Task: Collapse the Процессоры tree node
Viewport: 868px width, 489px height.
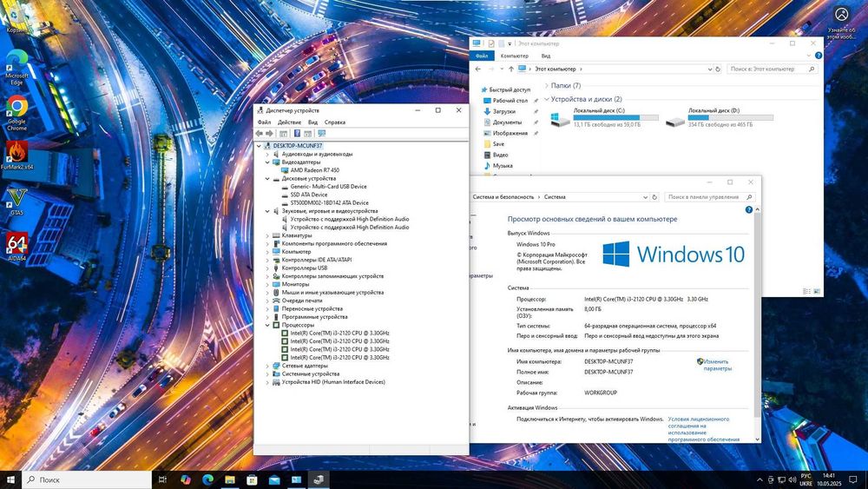Action: coord(267,325)
